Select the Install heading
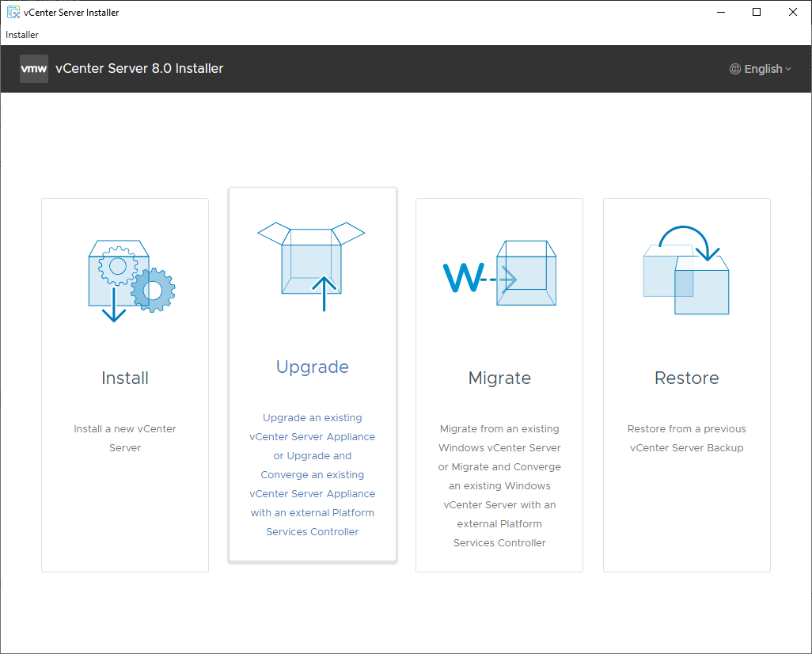The image size is (812, 654). pyautogui.click(x=125, y=378)
